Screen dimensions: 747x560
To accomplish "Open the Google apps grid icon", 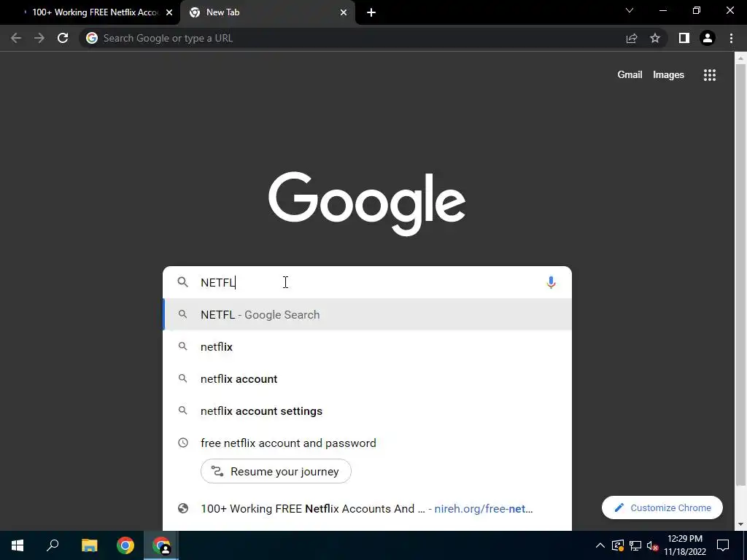I will 709,75.
